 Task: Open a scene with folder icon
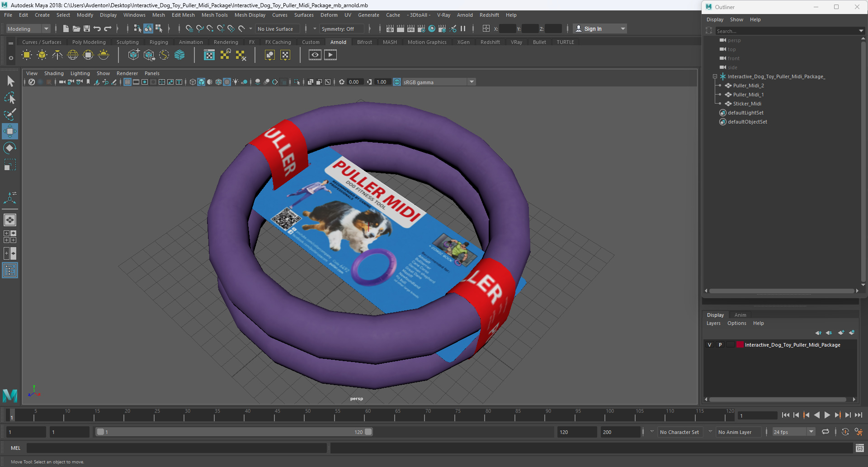pyautogui.click(x=76, y=29)
